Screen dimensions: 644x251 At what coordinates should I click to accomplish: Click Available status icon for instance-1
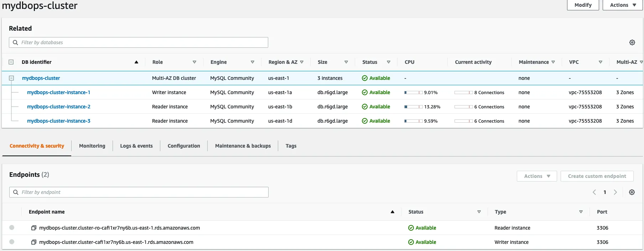(x=365, y=92)
